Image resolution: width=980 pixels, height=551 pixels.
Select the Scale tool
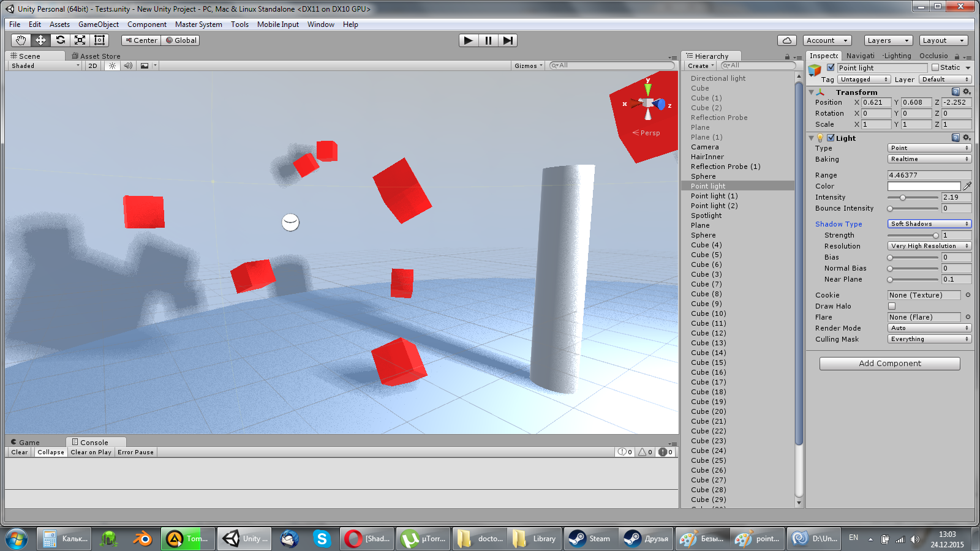tap(80, 40)
